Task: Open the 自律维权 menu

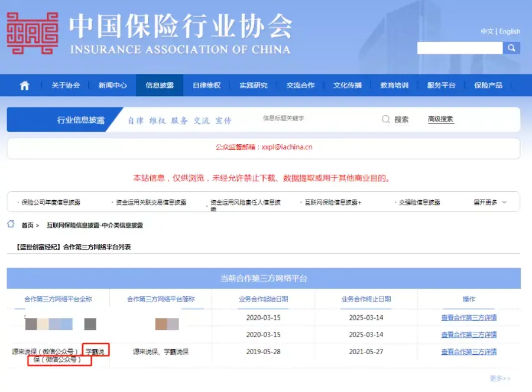Action: (x=207, y=86)
